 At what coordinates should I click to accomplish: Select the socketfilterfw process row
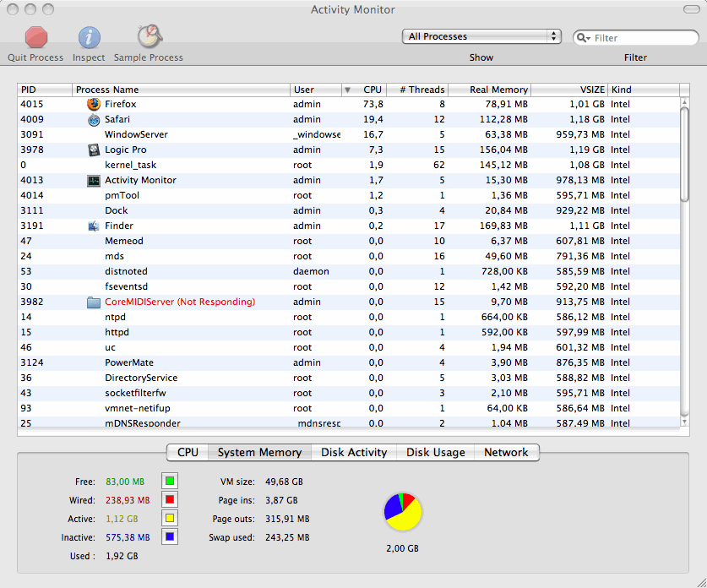pyautogui.click(x=349, y=393)
